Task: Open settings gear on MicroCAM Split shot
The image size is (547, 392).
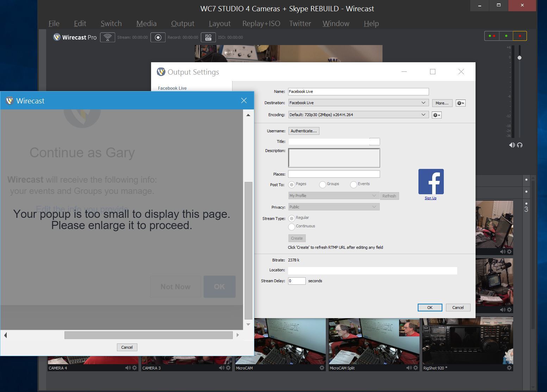Action: pyautogui.click(x=416, y=368)
